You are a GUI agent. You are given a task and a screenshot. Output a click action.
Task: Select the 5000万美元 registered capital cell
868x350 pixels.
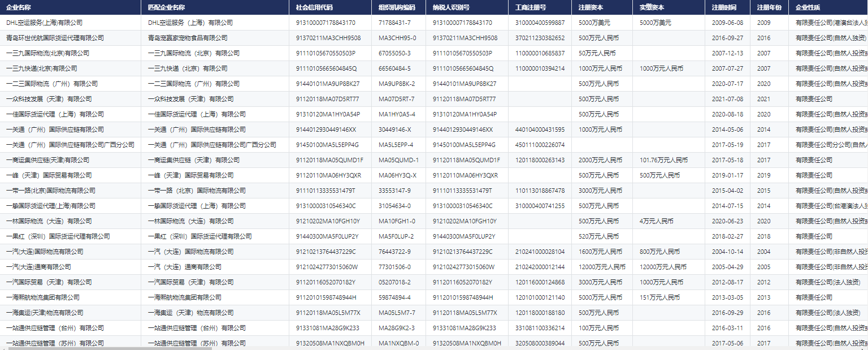[x=594, y=23]
